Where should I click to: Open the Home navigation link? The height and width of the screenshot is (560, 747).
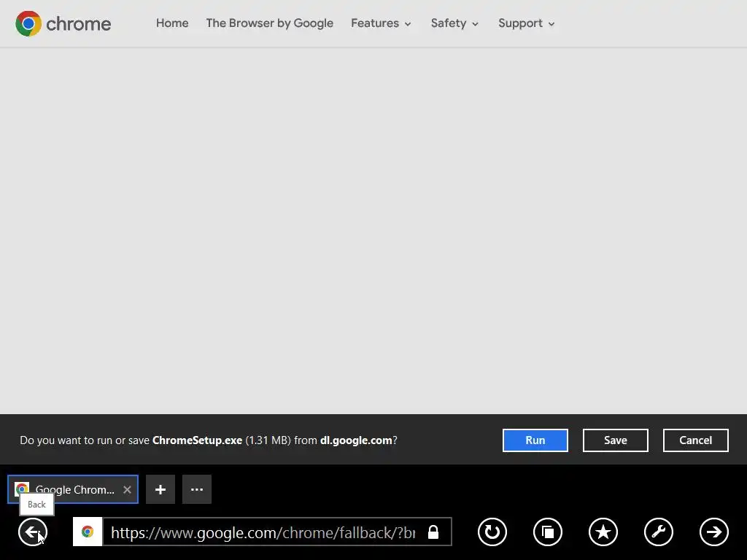coord(172,23)
